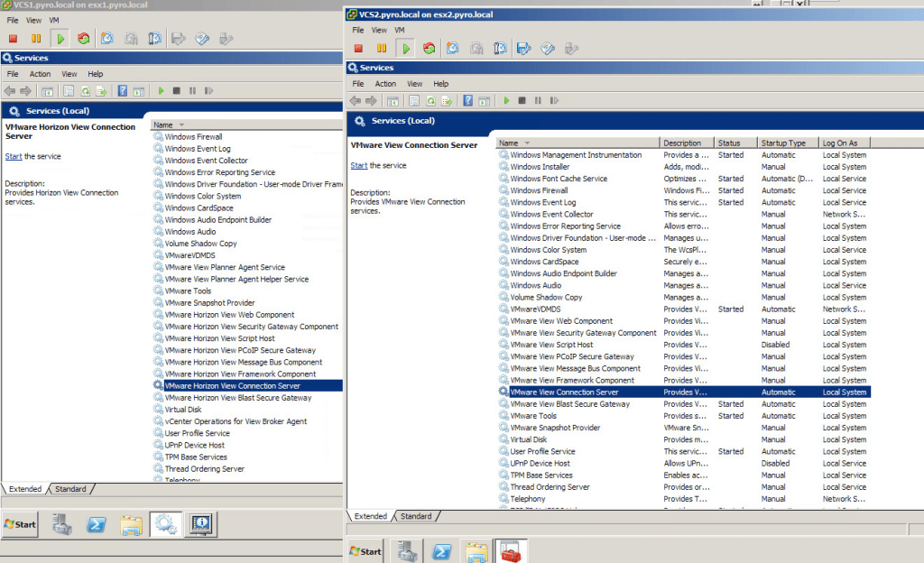The width and height of the screenshot is (924, 563).
Task: Sort services by Status column in VCS2
Action: [x=729, y=143]
